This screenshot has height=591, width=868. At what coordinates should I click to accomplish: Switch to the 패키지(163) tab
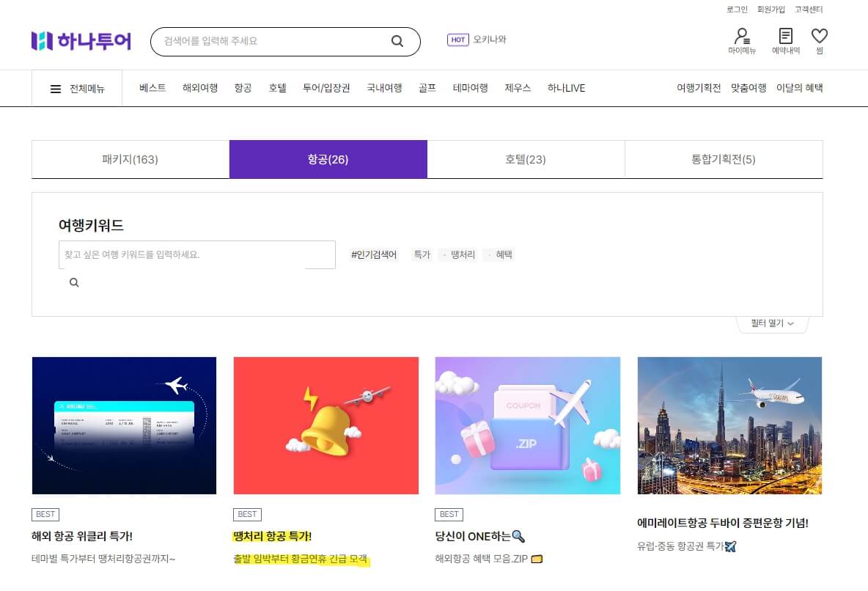[129, 159]
